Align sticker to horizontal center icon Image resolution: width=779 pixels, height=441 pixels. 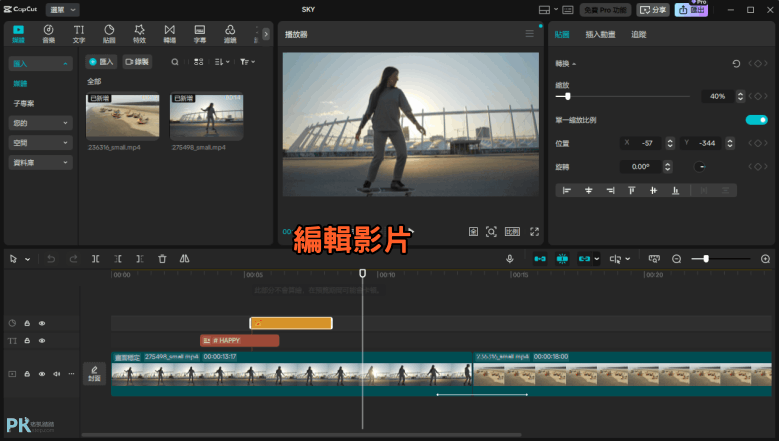pos(588,190)
